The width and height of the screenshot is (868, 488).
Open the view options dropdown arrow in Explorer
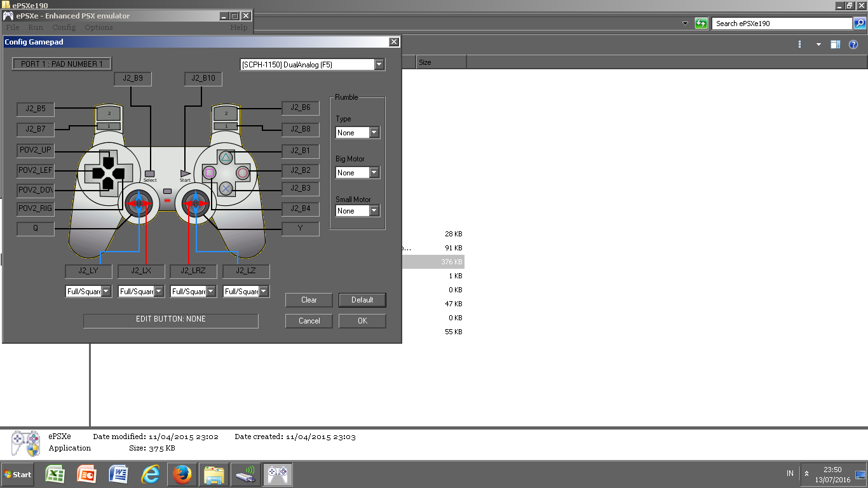pyautogui.click(x=818, y=44)
